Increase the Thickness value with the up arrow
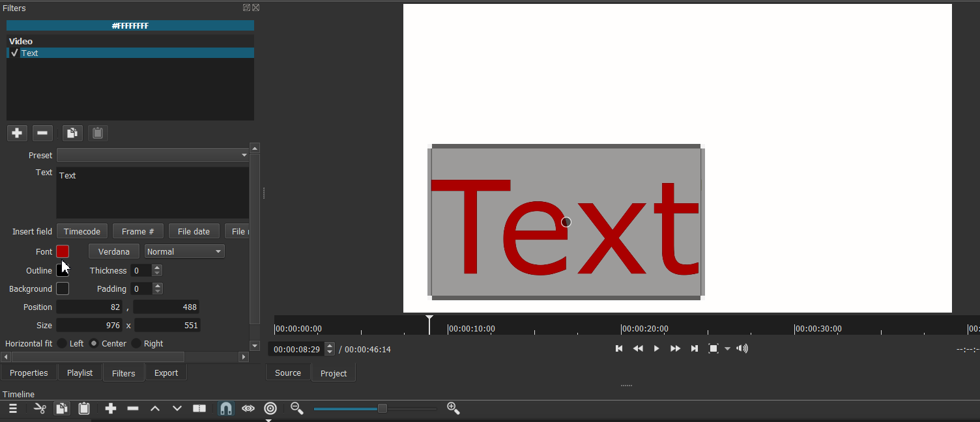This screenshot has width=980, height=422. click(x=157, y=268)
